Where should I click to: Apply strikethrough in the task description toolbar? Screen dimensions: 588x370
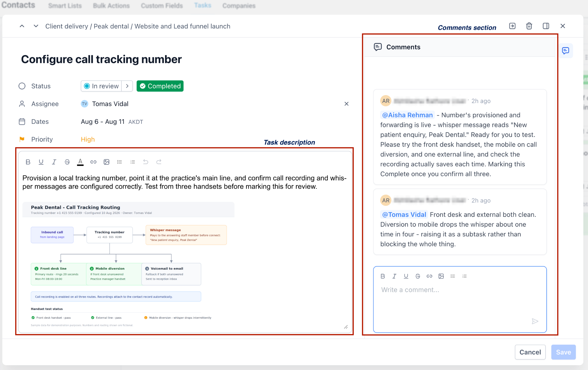click(x=67, y=162)
